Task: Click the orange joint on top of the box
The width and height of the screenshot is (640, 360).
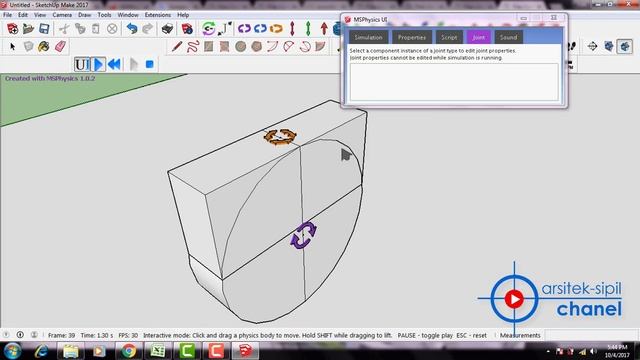Action: 280,137
